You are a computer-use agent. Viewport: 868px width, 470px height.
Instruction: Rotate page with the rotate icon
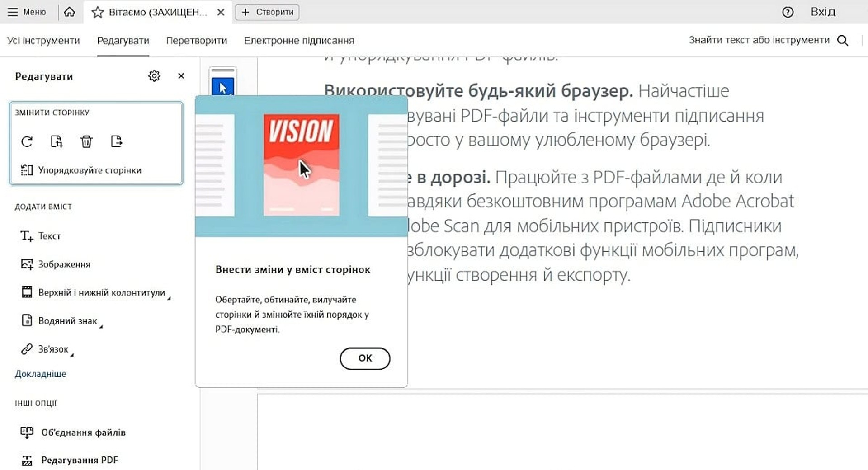(27, 141)
